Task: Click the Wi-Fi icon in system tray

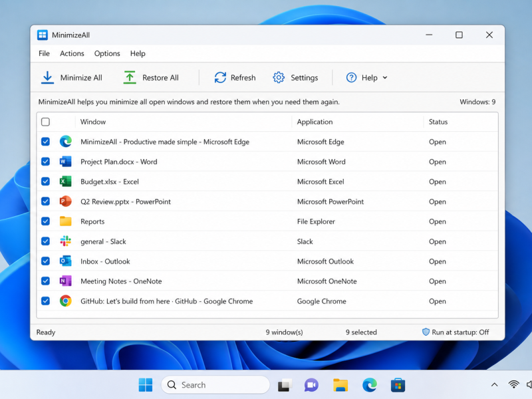Action: [x=513, y=384]
